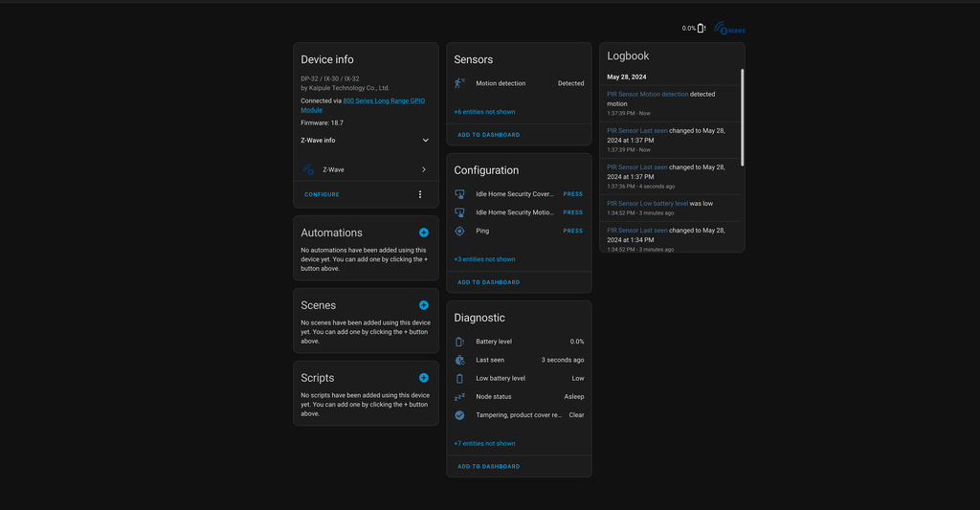This screenshot has width=980, height=510.
Task: Open PIR Sensor Last seen link at 1:37:39 PM
Action: tap(636, 131)
